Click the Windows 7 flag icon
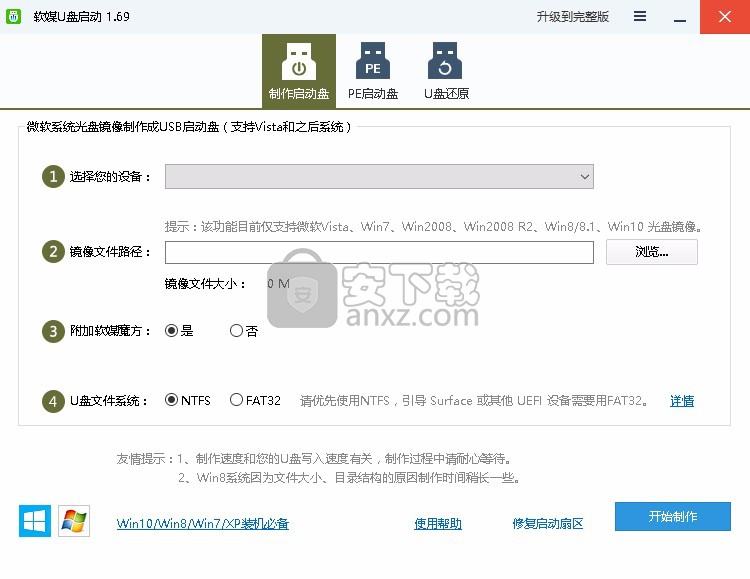Screen dimensions: 750x579 tap(74, 521)
